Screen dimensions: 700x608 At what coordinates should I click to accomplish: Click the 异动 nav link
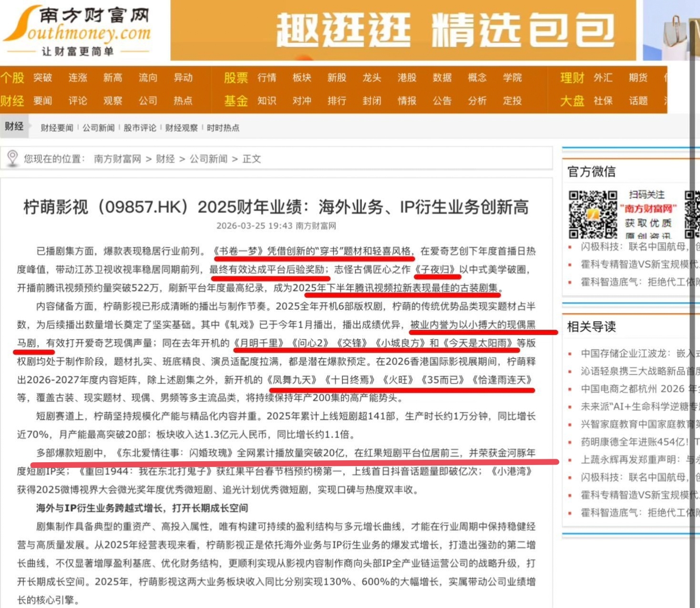tap(183, 78)
